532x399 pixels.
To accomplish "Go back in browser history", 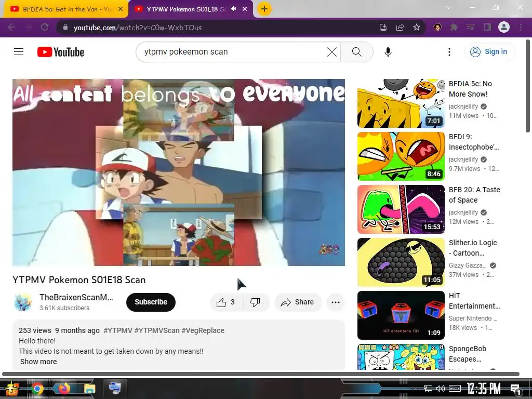I will coord(11,27).
